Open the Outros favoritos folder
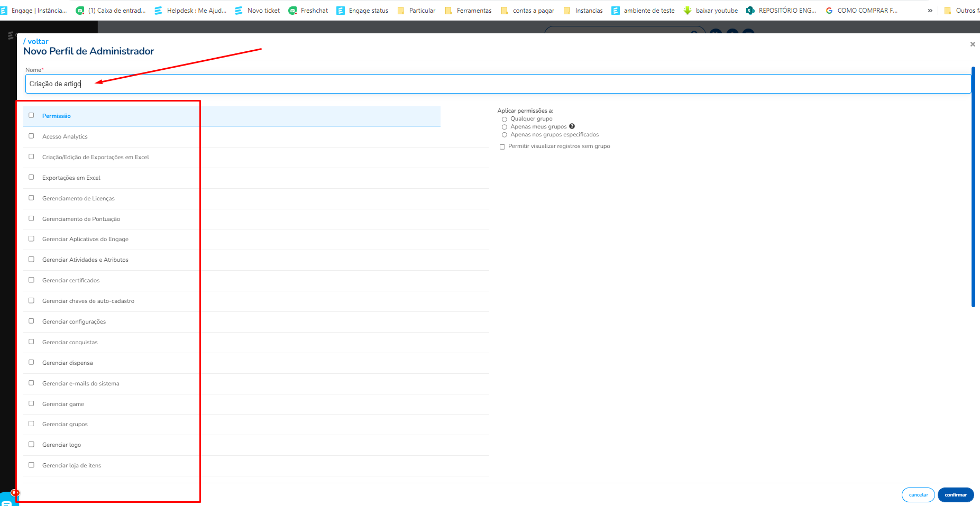 pos(961,11)
